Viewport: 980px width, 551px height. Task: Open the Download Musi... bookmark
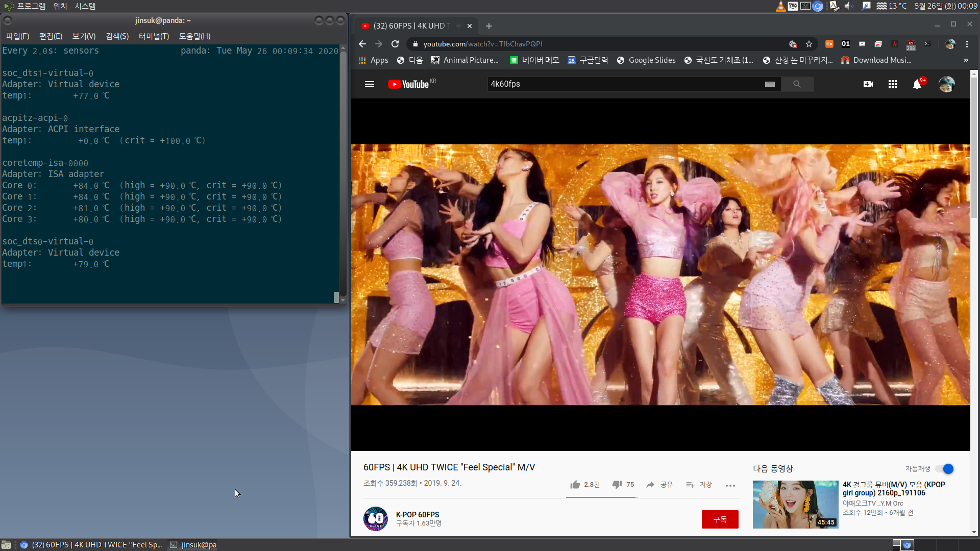(x=876, y=60)
